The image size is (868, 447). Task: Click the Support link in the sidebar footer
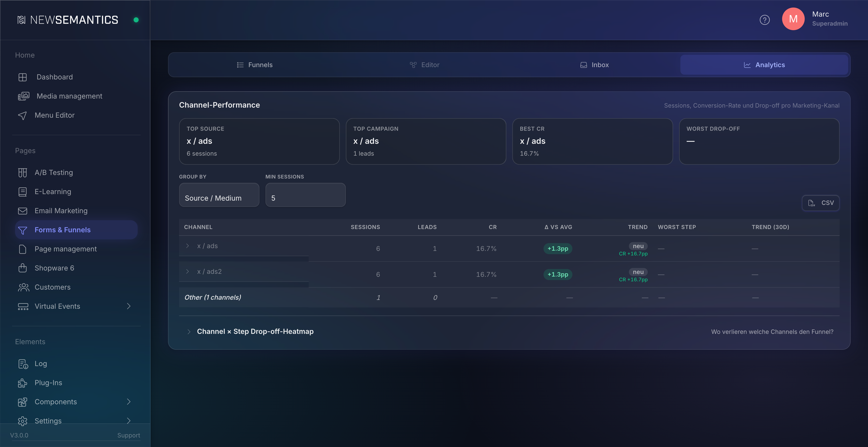(x=128, y=435)
